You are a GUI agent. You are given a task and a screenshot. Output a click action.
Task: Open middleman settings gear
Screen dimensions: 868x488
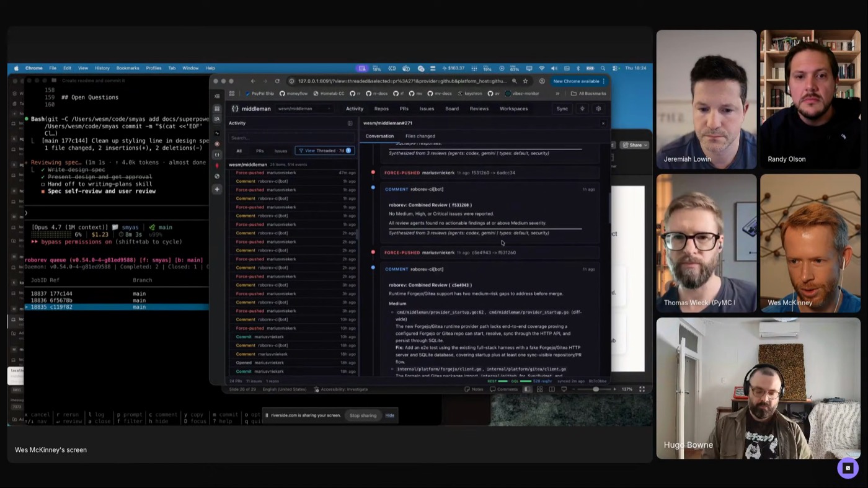click(598, 109)
